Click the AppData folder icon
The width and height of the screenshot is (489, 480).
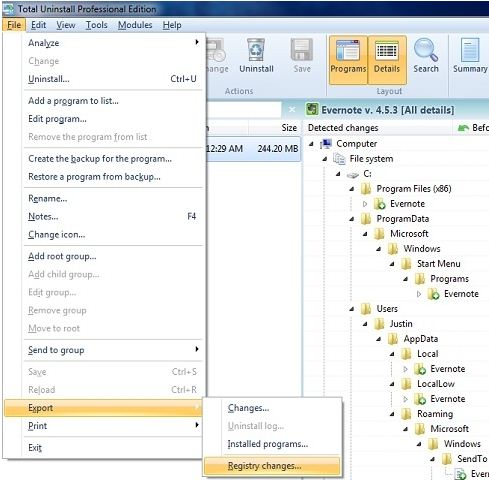pyautogui.click(x=393, y=339)
